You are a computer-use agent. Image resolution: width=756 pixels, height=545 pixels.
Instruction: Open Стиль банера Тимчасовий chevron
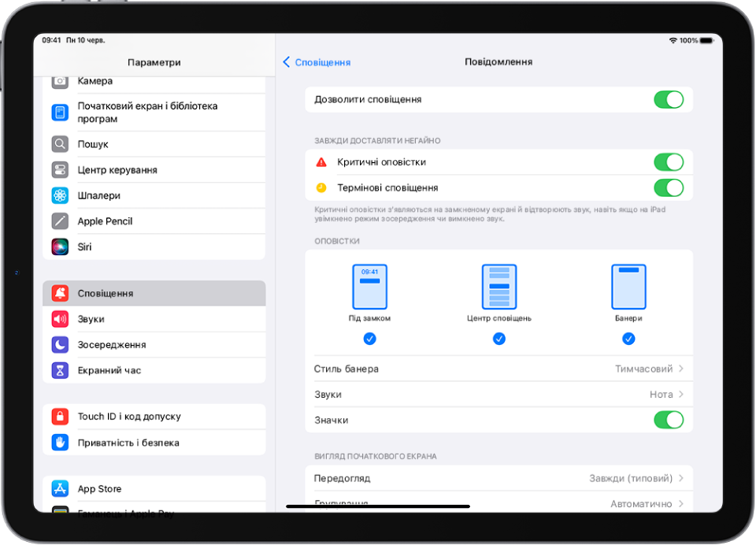point(681,369)
